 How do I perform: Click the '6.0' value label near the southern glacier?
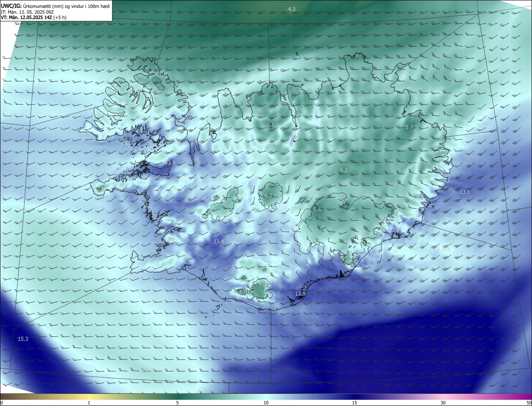243,292
